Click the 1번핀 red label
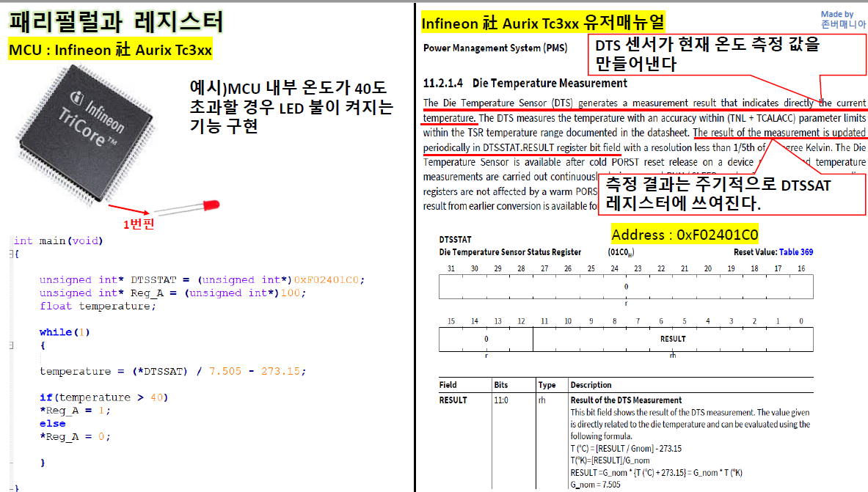 point(139,224)
